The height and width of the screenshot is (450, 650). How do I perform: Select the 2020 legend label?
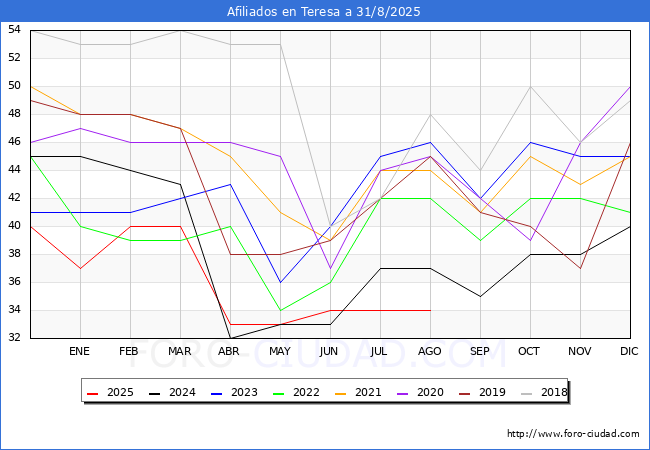430,392
